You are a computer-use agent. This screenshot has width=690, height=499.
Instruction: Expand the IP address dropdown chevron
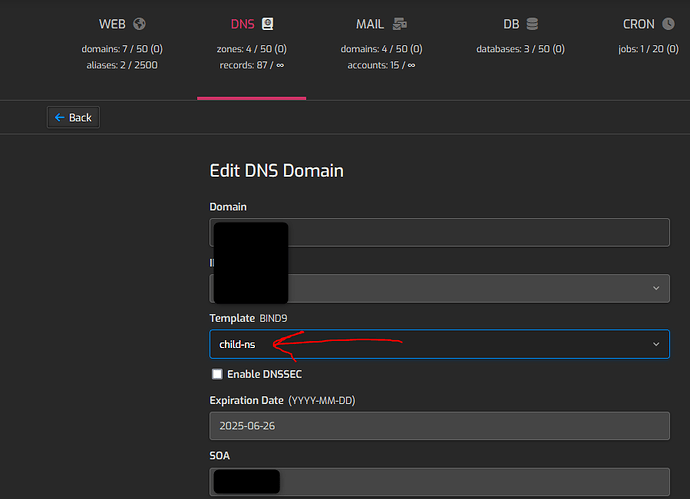point(656,288)
